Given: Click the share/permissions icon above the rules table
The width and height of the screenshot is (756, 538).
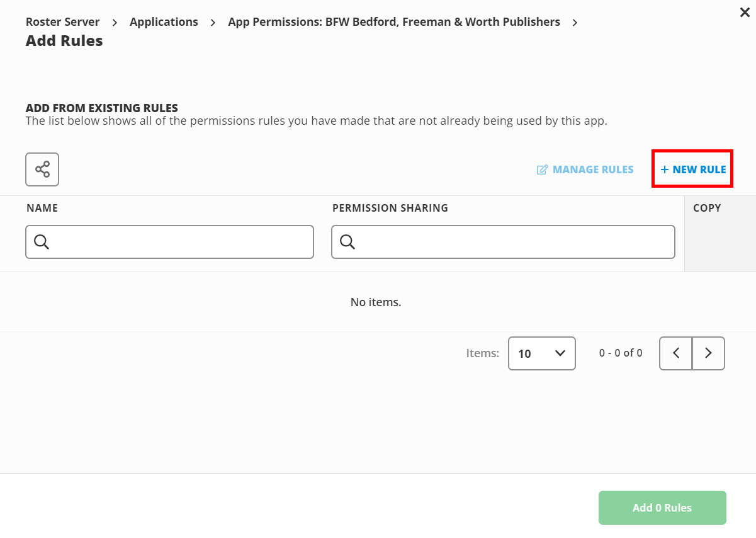Looking at the screenshot, I should pyautogui.click(x=42, y=169).
